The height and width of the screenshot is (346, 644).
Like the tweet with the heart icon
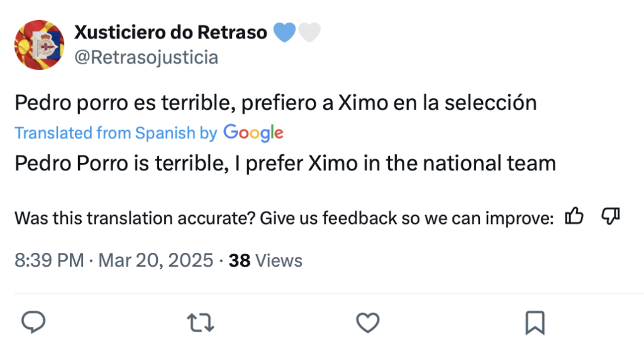[x=367, y=323]
